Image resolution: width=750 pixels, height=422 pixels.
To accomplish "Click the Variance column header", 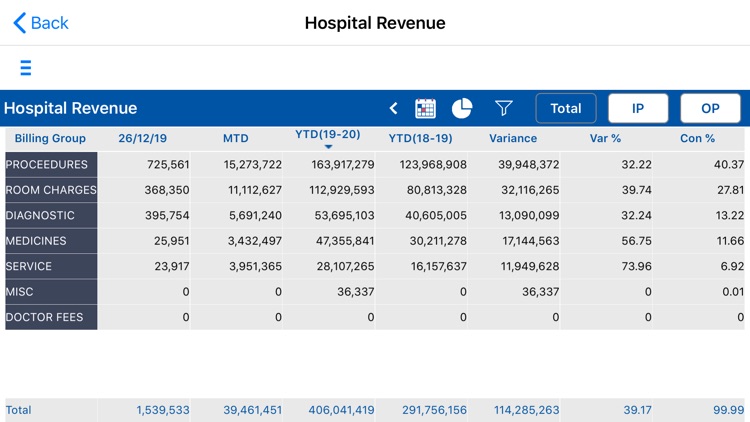I will click(x=513, y=138).
